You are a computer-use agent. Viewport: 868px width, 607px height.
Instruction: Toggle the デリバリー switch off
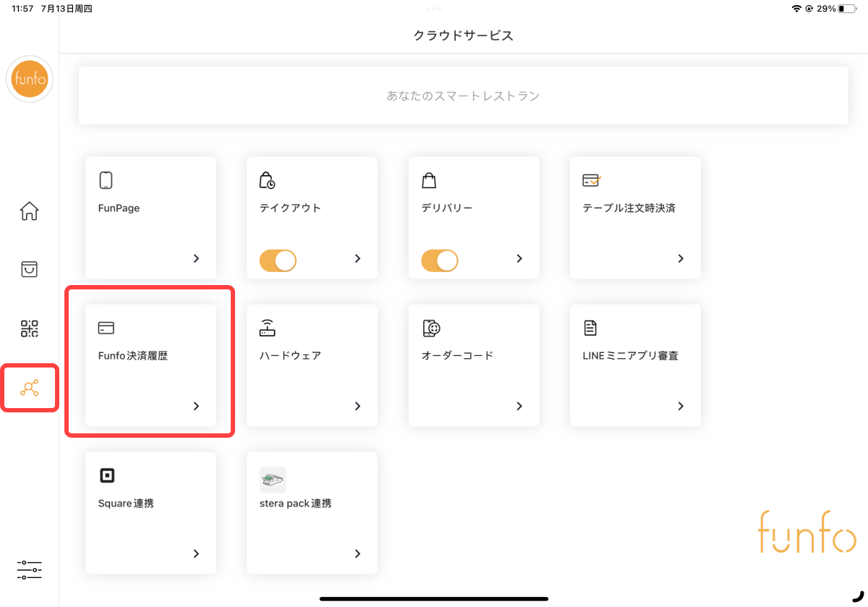coord(439,260)
